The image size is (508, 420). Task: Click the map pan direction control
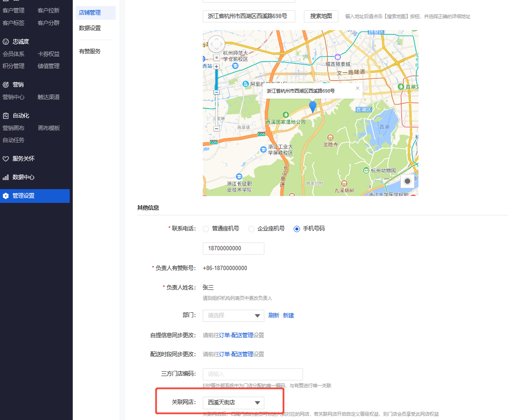click(x=217, y=44)
